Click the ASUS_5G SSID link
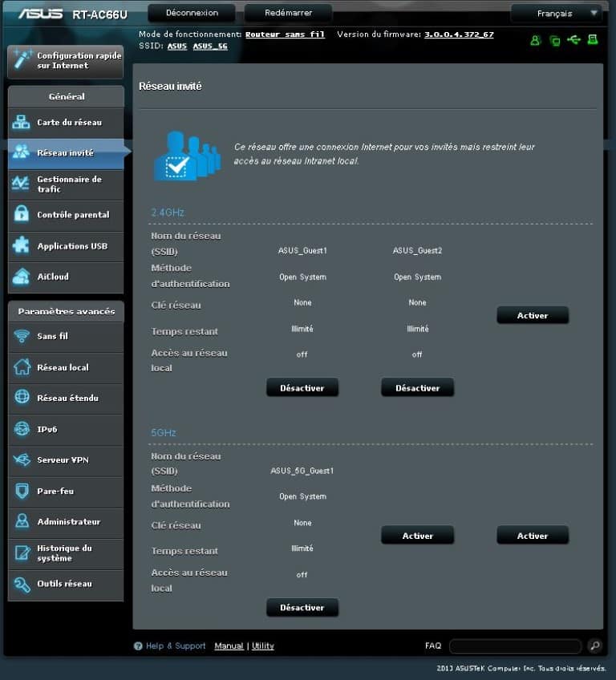The image size is (616, 680). coord(210,47)
